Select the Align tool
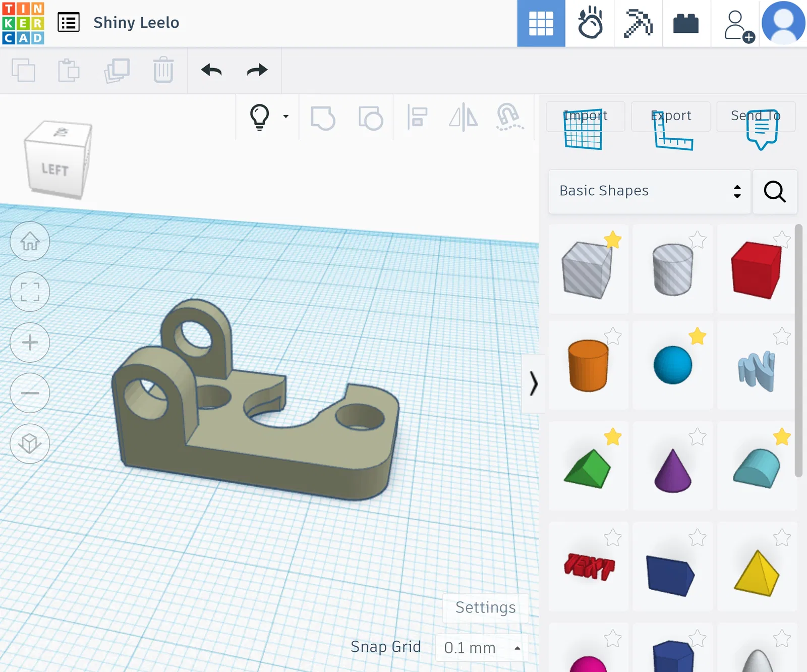Viewport: 807px width, 672px height. [x=418, y=117]
